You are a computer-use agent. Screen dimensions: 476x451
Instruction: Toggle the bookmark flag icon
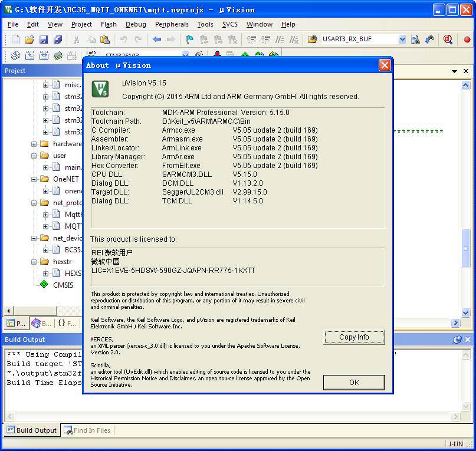pos(189,39)
